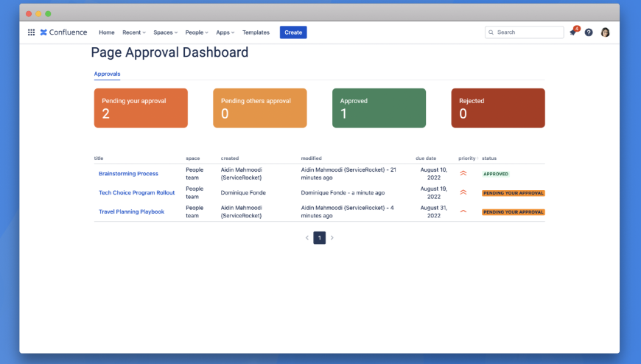Go to previous page arrow in pagination
Image resolution: width=641 pixels, height=364 pixels.
click(x=307, y=238)
